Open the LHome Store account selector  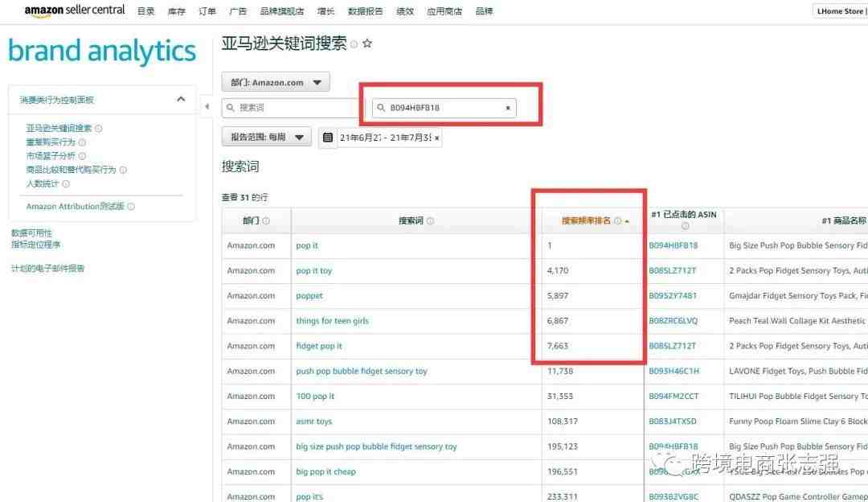click(841, 11)
